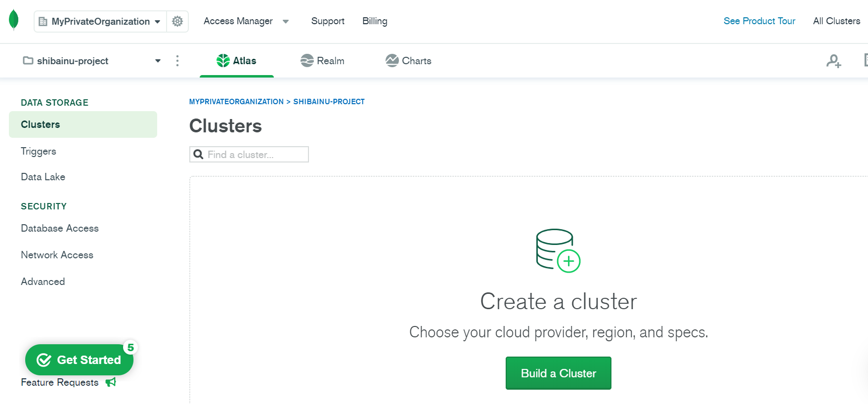The height and width of the screenshot is (404, 868).
Task: Click MYPRIVATEORGANIZATION breadcrumb link
Action: pos(236,102)
